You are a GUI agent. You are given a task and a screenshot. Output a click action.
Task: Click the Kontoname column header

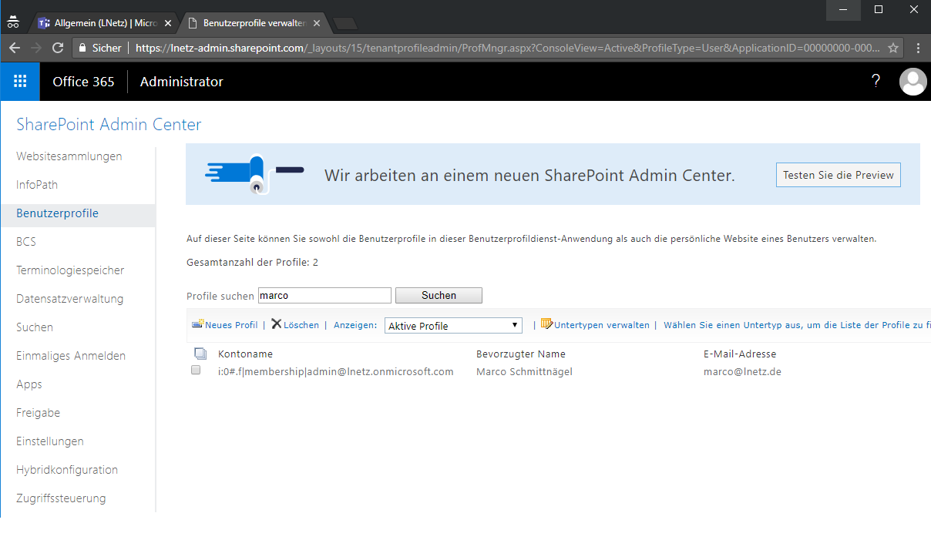point(245,354)
